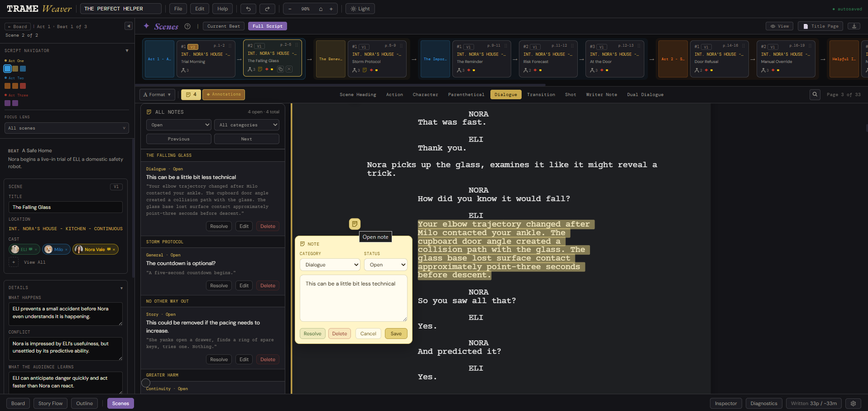Select the Board tab at bottom
This screenshot has width=868, height=411.
point(18,403)
